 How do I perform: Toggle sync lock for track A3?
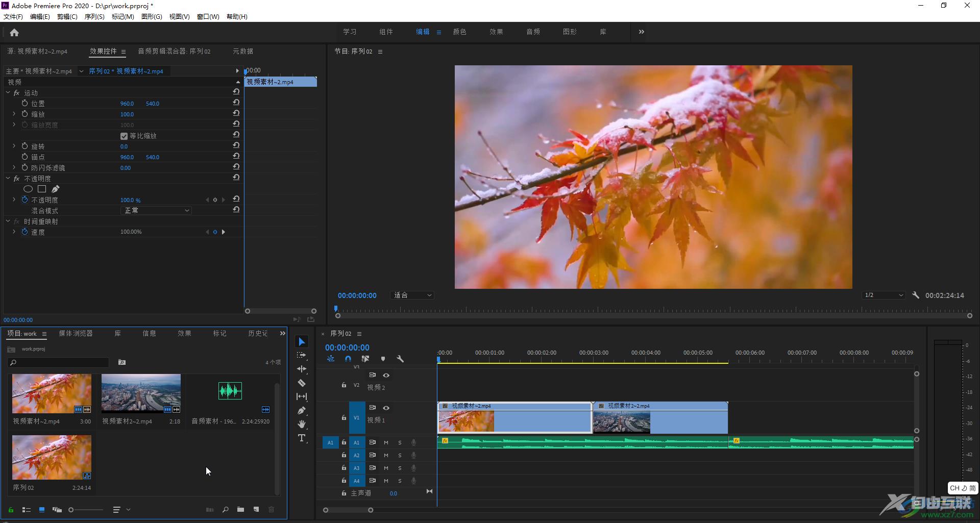click(373, 468)
